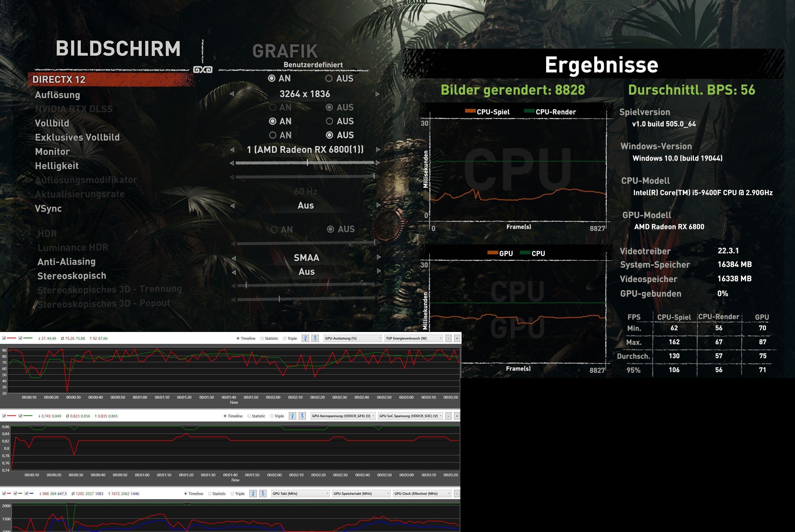
Task: Click the left arrow of the Helligkeit slider
Action: (x=232, y=163)
